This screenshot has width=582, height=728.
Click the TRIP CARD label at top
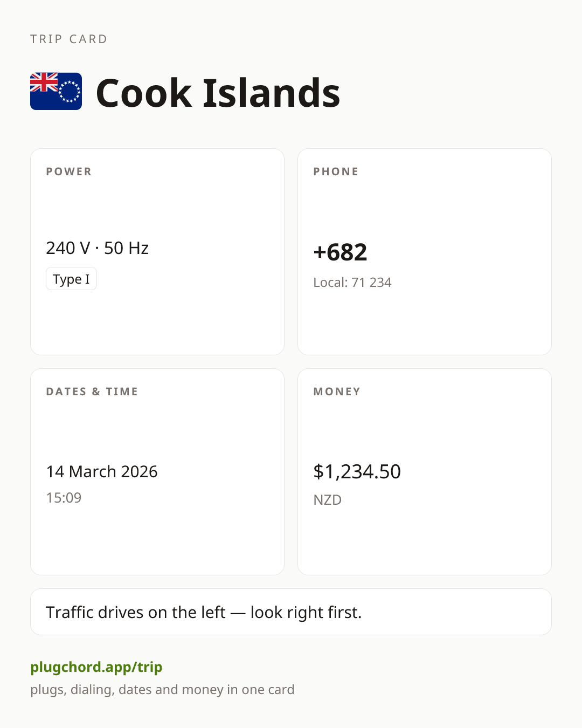click(69, 39)
